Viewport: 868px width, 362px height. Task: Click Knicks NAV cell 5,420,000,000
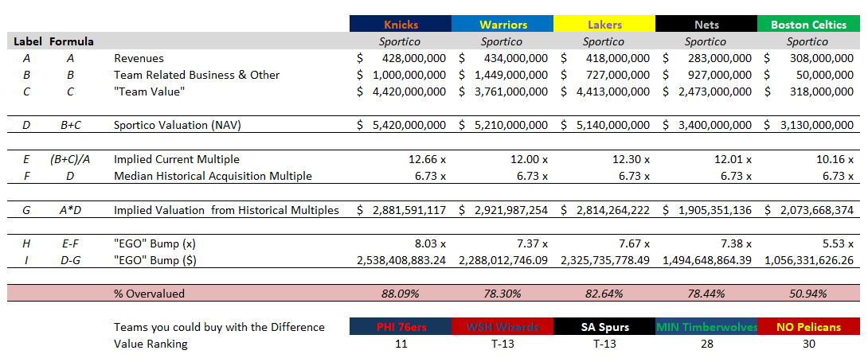(x=409, y=126)
